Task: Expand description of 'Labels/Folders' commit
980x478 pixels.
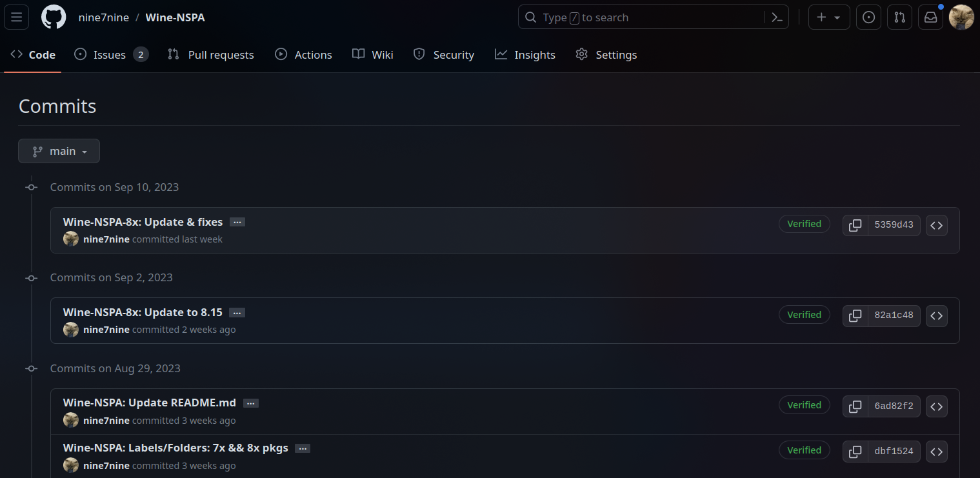Action: point(303,448)
